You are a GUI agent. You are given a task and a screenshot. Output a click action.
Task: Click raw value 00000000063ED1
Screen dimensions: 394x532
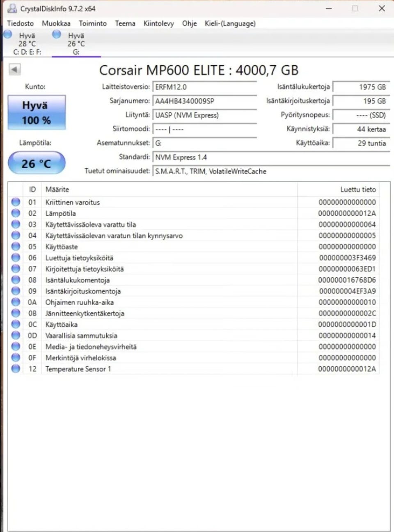point(347,269)
